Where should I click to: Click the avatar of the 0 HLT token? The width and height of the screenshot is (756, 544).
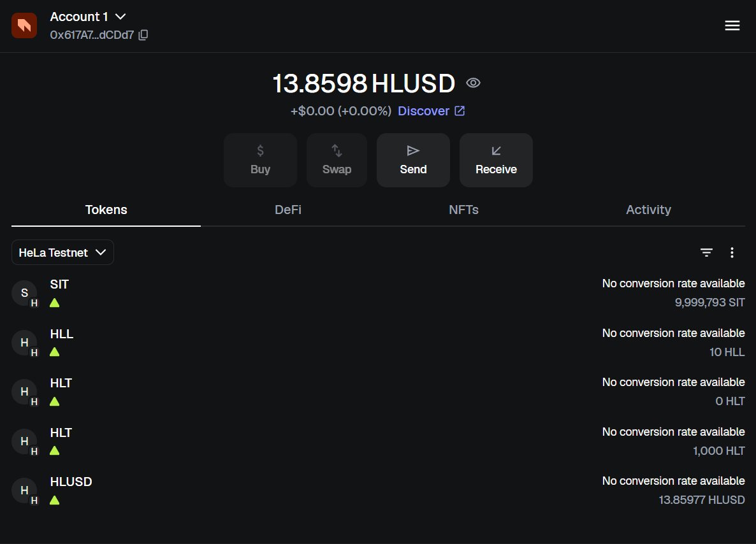coord(24,392)
